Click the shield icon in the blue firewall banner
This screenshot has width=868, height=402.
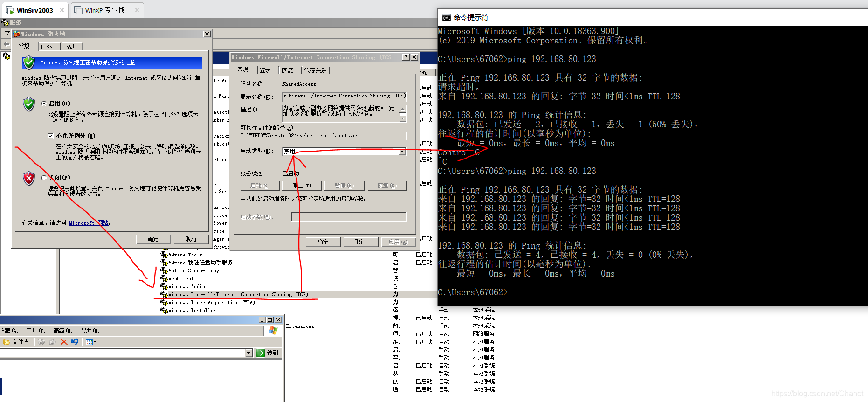tap(29, 62)
